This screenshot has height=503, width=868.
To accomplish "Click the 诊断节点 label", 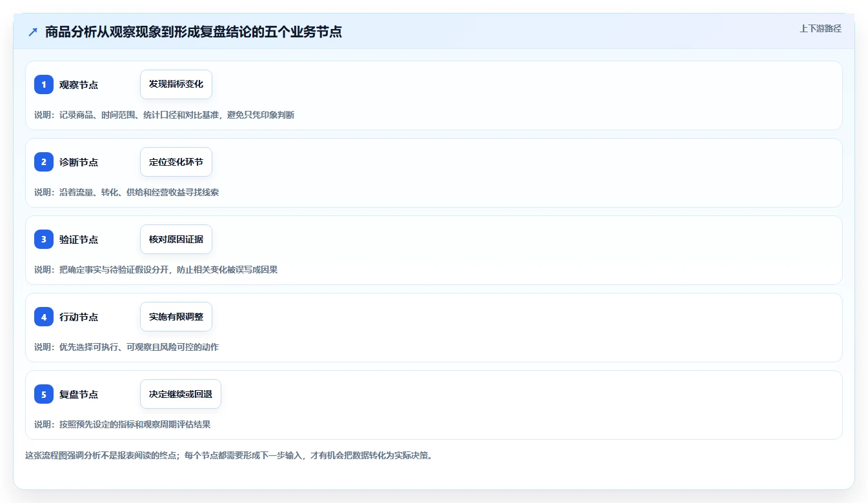I will (79, 162).
